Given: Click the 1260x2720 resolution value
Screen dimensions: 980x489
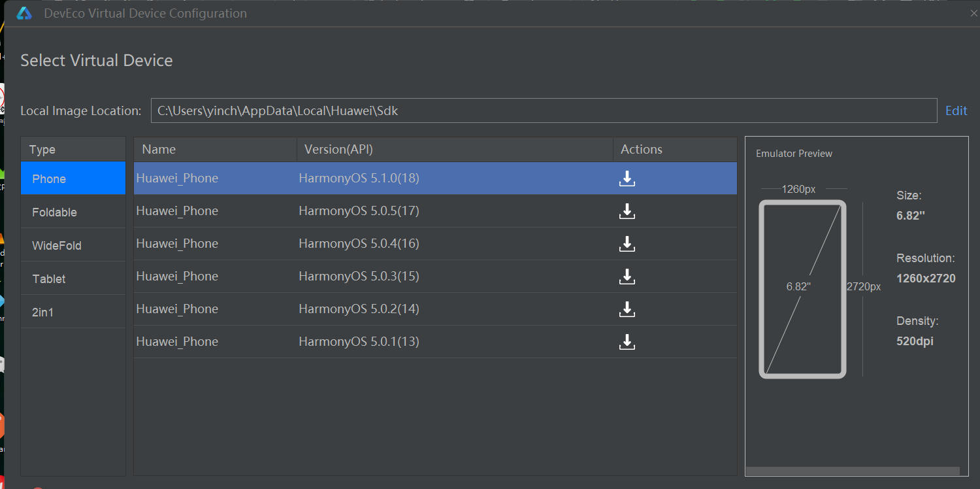Looking at the screenshot, I should pos(926,278).
